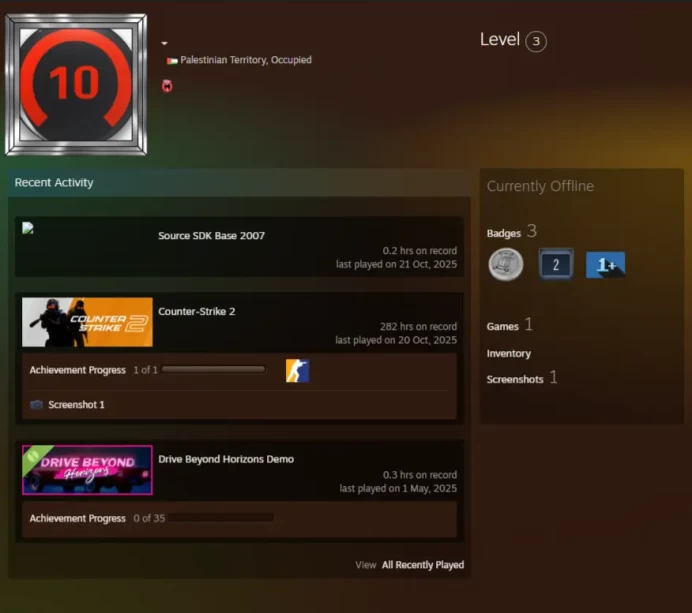Click the '0 of 35' achievement count
This screenshot has height=613, width=692.
pyautogui.click(x=149, y=518)
